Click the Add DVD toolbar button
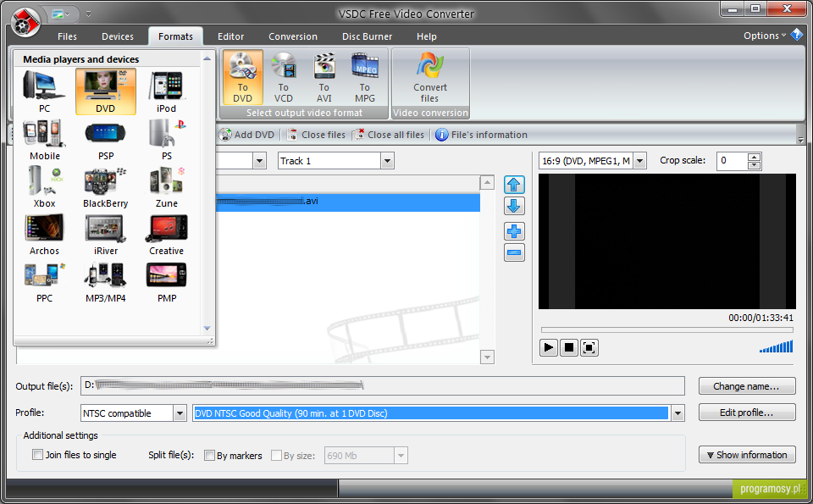This screenshot has width=813, height=504. click(246, 135)
